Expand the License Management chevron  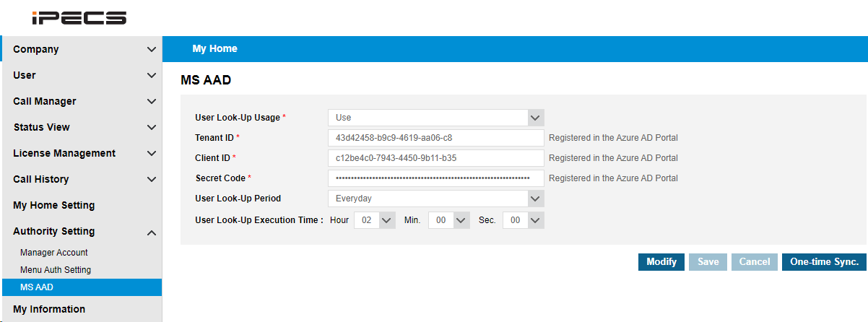click(151, 154)
